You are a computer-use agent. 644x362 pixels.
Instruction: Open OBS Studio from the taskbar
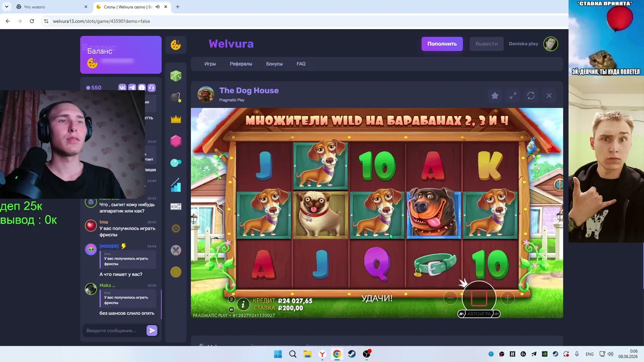pos(366,354)
